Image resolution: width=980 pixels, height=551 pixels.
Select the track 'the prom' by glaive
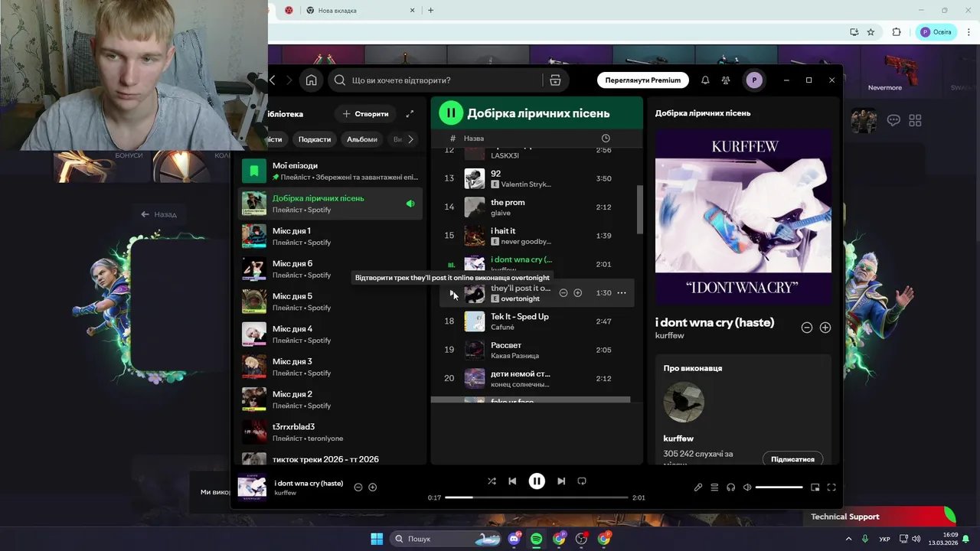pos(537,207)
